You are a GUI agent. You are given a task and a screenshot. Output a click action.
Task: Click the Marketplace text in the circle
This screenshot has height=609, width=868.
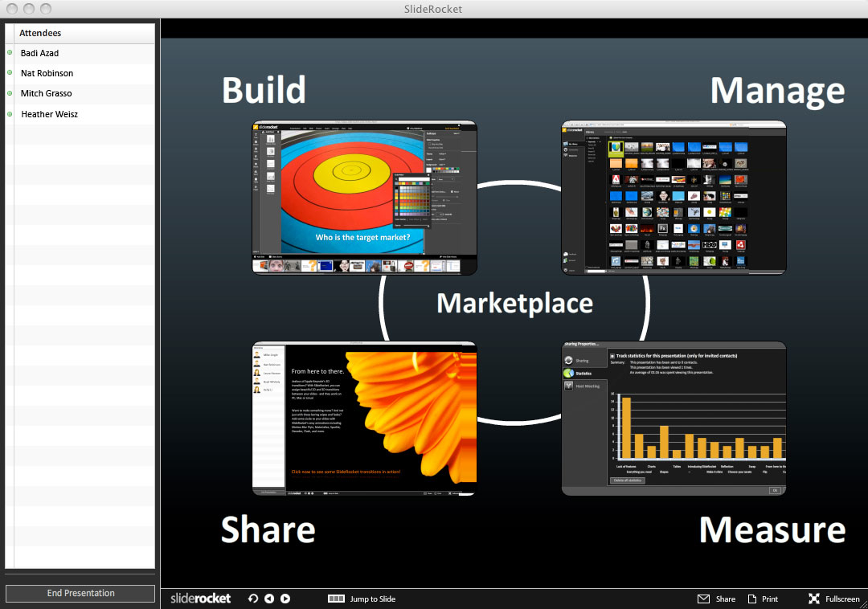tap(515, 304)
